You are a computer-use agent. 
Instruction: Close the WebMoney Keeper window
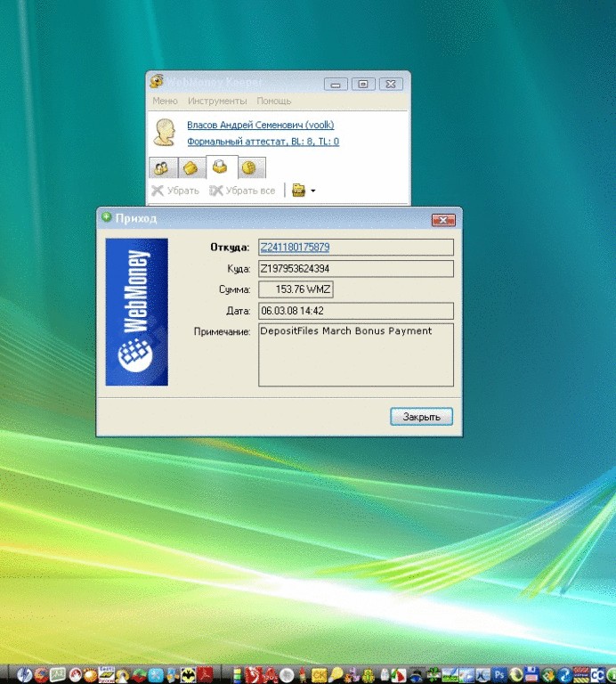click(x=391, y=85)
